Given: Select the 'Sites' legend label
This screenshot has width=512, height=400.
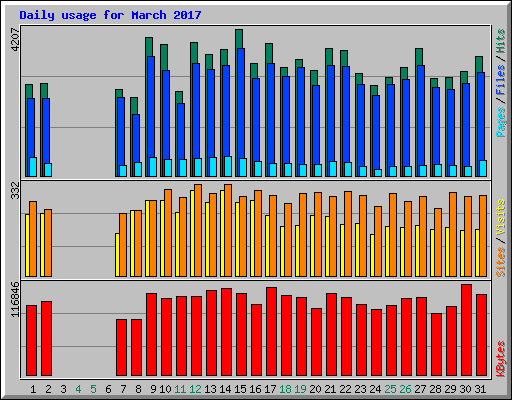Looking at the screenshot, I should (501, 262).
